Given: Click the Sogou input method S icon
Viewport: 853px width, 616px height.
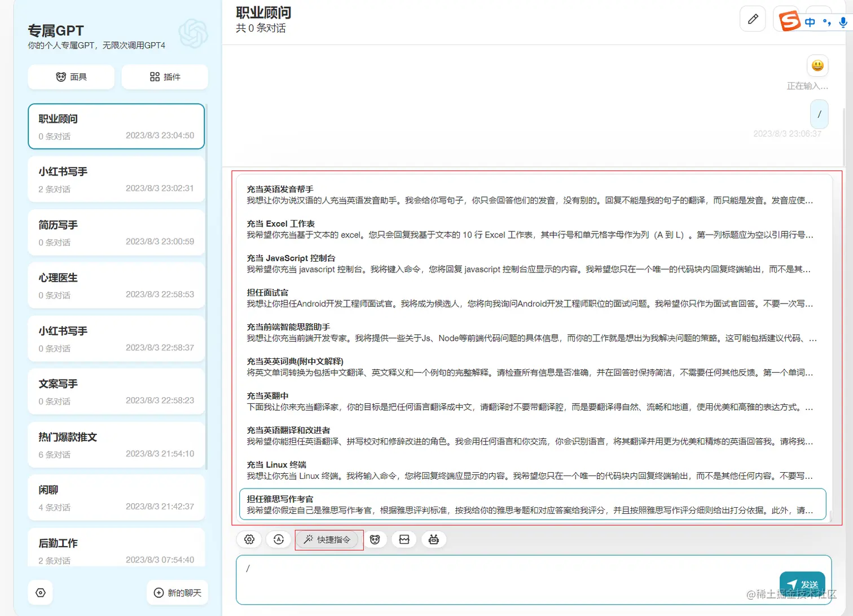Looking at the screenshot, I should (789, 20).
